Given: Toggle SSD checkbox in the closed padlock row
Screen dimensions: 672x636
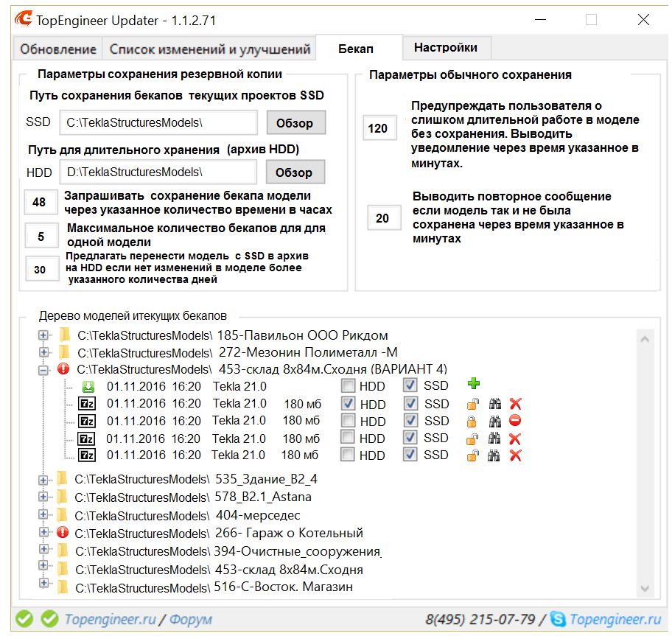Looking at the screenshot, I should pos(410,420).
